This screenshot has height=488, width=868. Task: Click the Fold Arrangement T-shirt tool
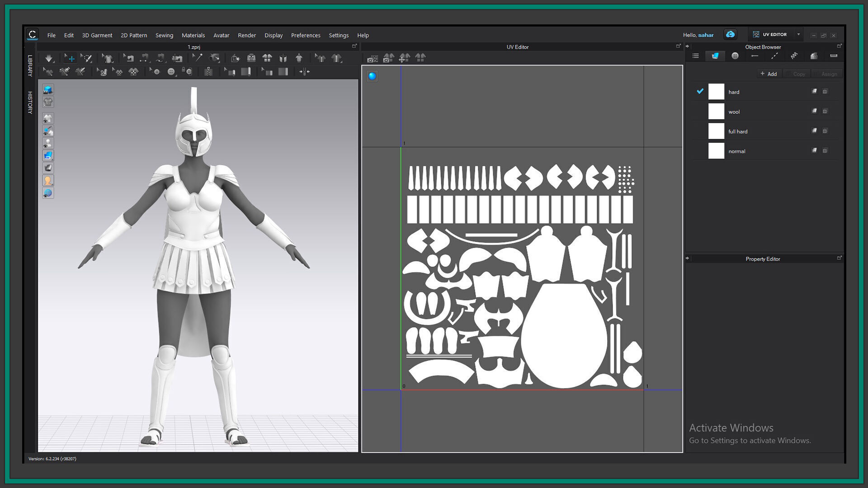pos(107,58)
